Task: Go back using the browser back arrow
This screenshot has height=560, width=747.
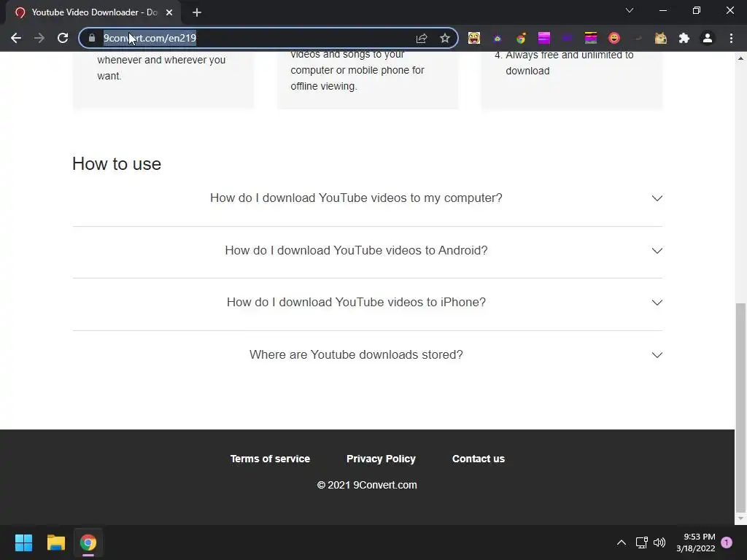Action: click(16, 38)
